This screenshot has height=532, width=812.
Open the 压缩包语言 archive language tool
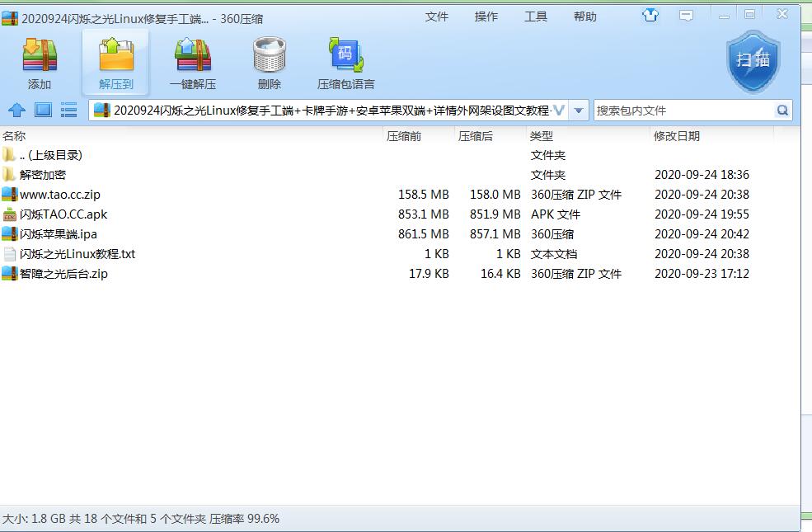tap(345, 63)
